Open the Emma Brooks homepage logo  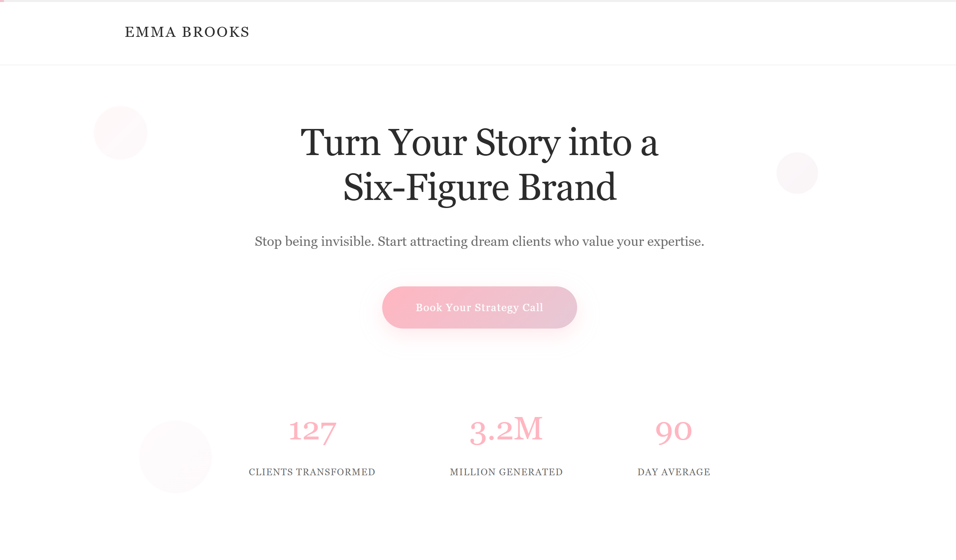pos(187,32)
